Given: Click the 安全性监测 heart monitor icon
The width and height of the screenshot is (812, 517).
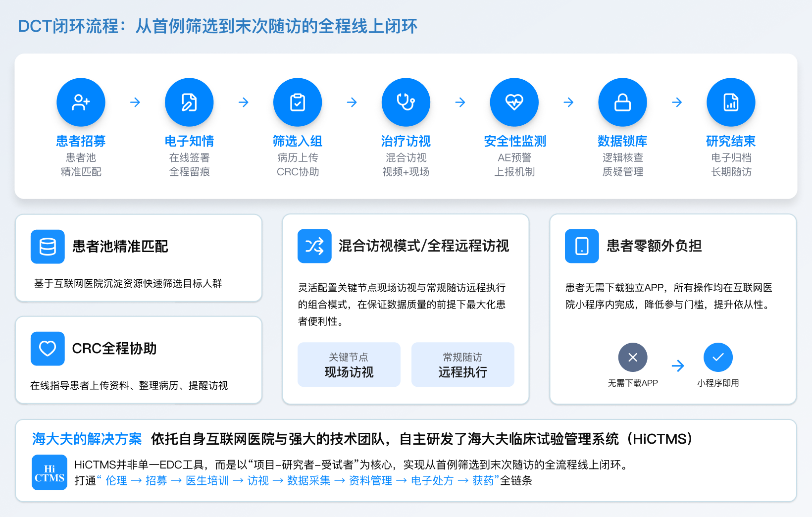Looking at the screenshot, I should [514, 102].
